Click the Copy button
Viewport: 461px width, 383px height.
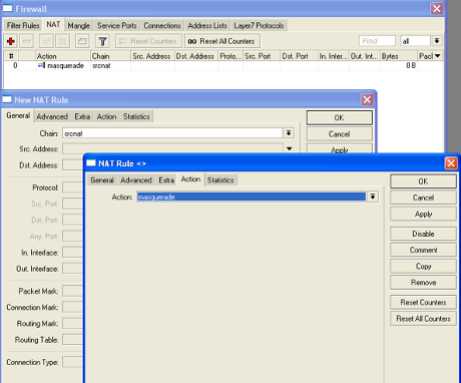tap(423, 266)
